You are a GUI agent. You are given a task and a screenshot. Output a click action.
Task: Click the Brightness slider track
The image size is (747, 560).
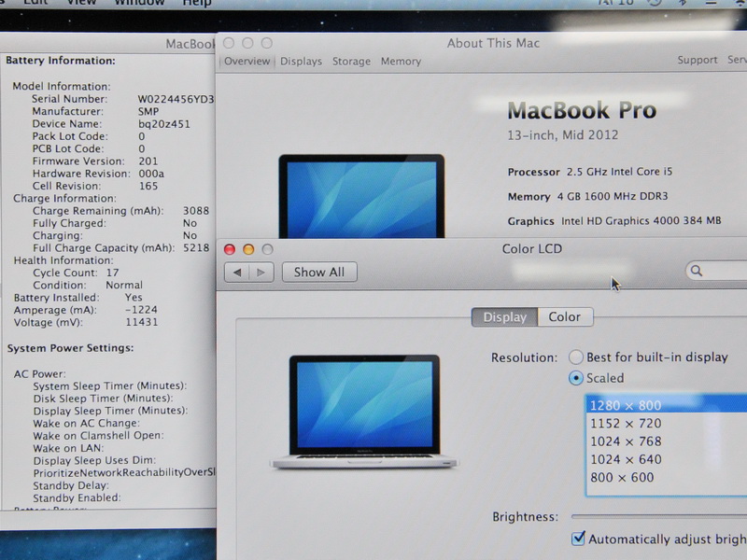659,516
